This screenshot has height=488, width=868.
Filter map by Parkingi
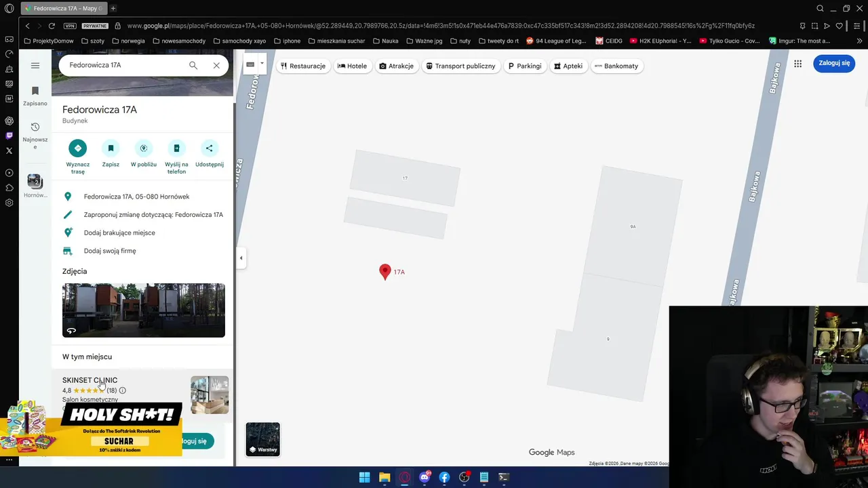coord(526,66)
